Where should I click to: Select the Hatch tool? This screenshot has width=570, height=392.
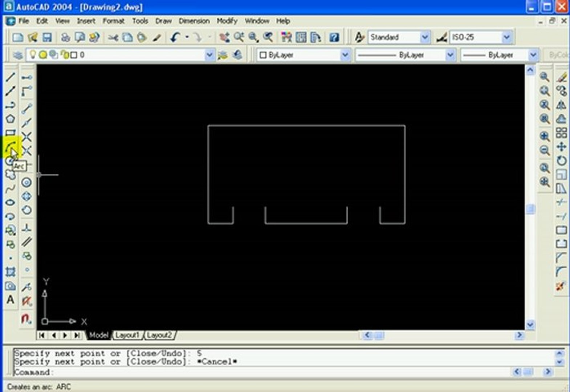10,272
